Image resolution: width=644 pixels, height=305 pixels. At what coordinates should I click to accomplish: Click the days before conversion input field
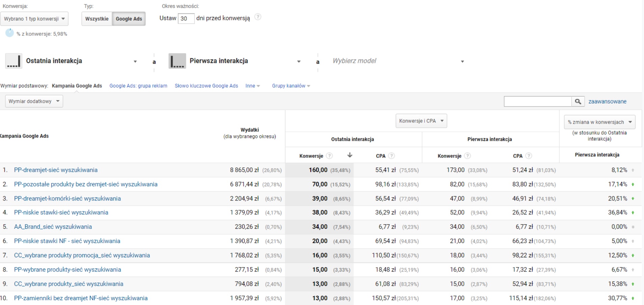point(186,19)
